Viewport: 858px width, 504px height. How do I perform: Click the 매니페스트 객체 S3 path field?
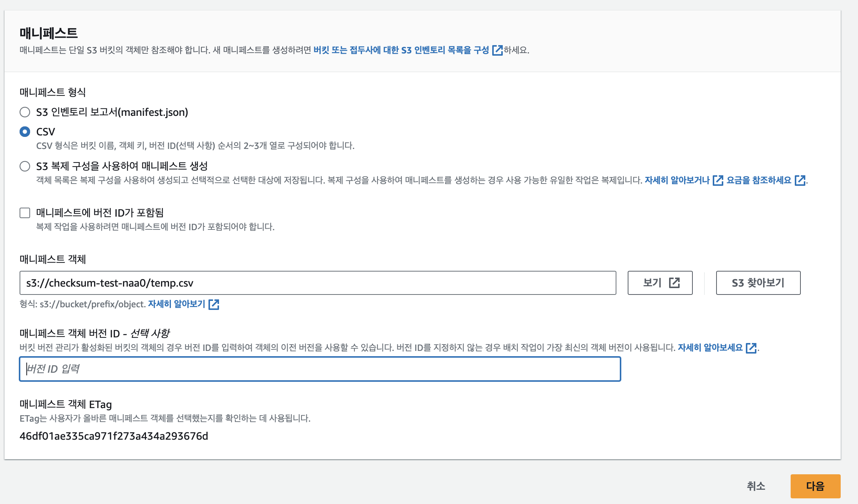[317, 283]
